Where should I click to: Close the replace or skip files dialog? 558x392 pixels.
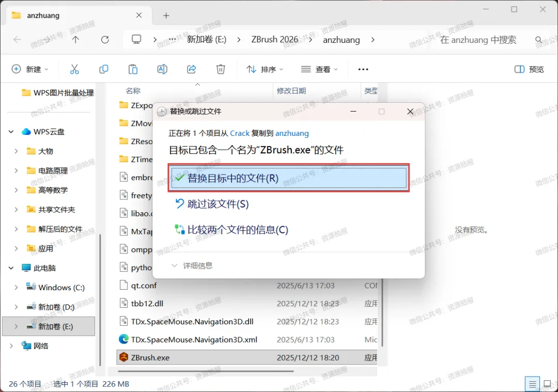pos(410,112)
